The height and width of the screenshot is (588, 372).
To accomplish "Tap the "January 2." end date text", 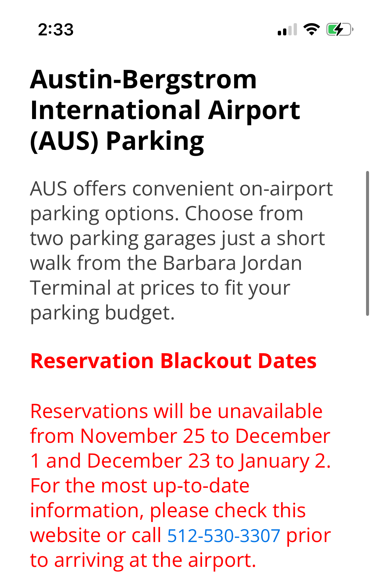I will coord(285,461).
